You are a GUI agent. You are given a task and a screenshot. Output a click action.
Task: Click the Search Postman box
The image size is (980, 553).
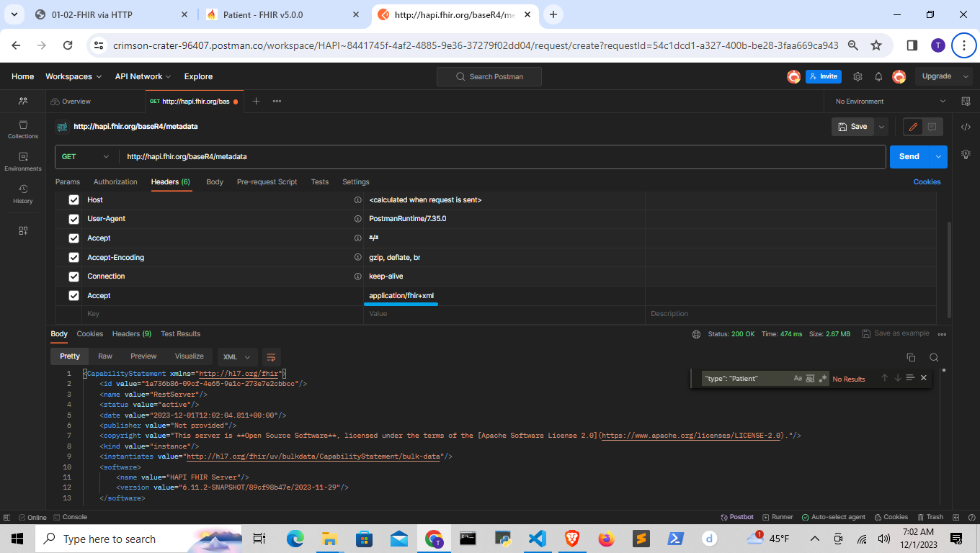point(489,76)
